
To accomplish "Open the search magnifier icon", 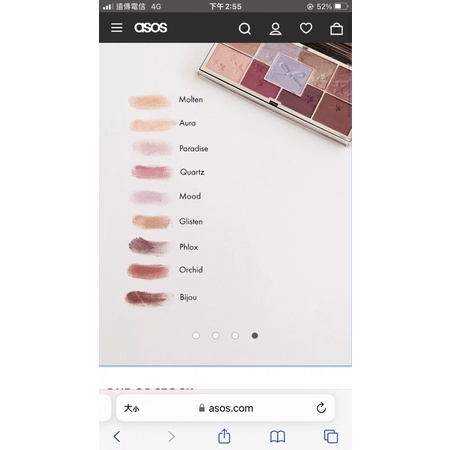I will tap(245, 29).
